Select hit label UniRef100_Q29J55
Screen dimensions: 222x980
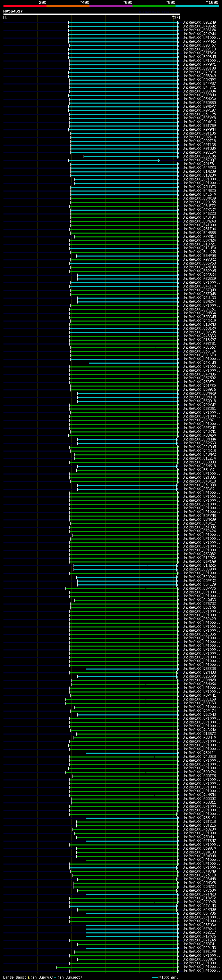[x=199, y=202]
